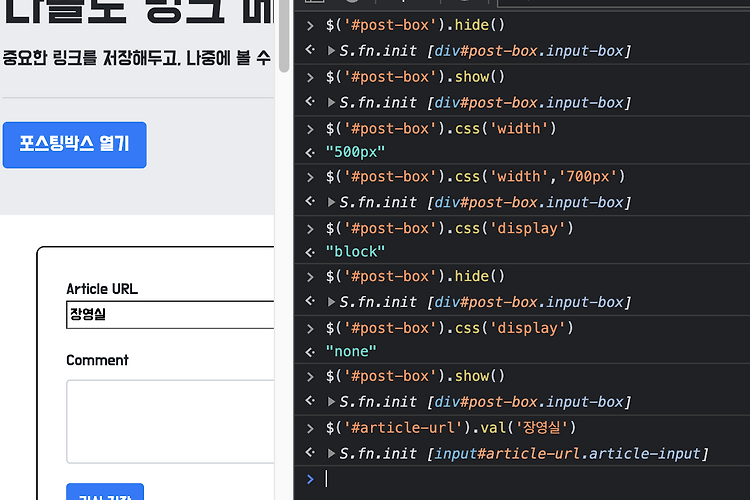The image size is (750, 500).
Task: Expand first hide() result S.fn.init object
Action: [331, 51]
